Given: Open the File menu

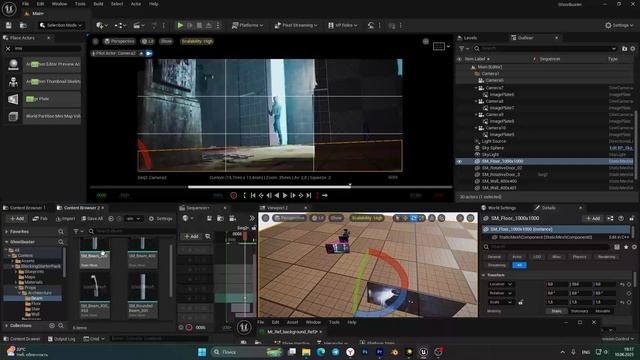Looking at the screenshot, I should [x=25, y=4].
